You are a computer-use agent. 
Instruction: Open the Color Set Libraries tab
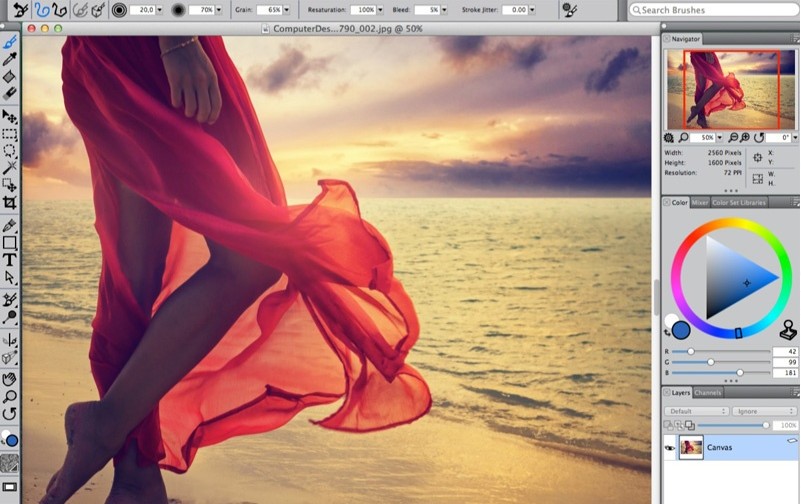tap(739, 203)
